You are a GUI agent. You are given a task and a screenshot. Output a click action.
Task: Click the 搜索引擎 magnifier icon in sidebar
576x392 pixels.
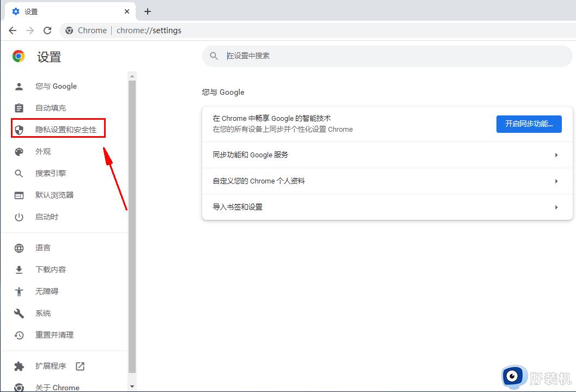pyautogui.click(x=19, y=173)
